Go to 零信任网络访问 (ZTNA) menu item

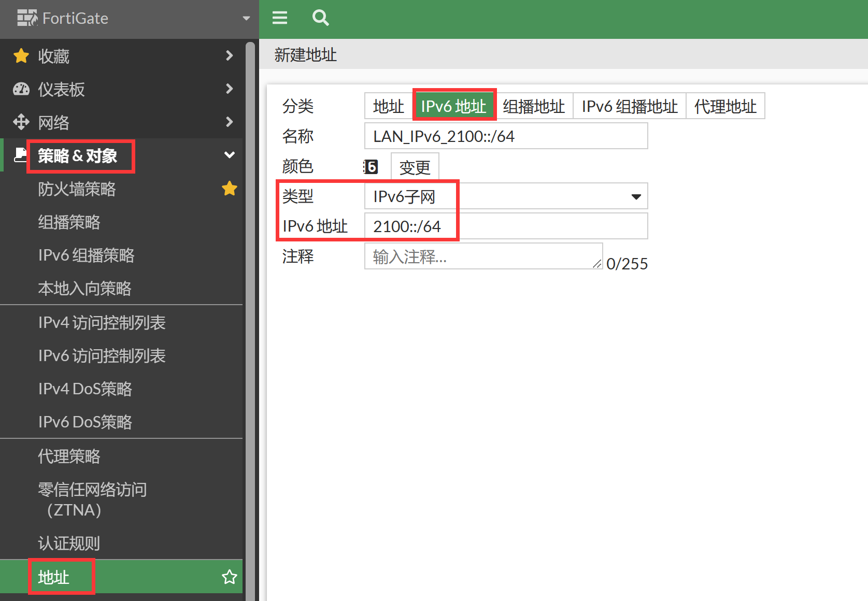[x=92, y=499]
